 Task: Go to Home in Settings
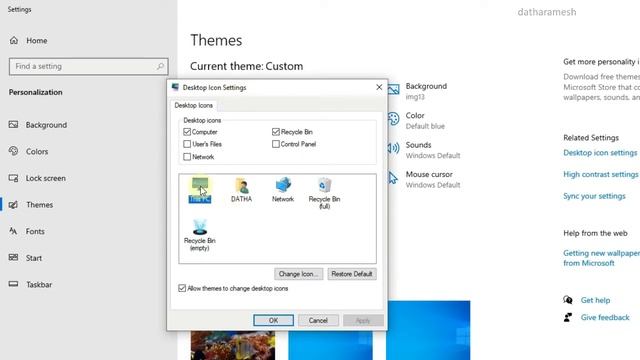(36, 40)
